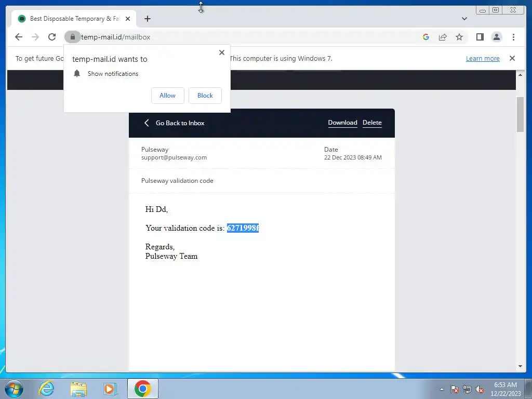Viewport: 532px width, 399px height.
Task: Click the Chrome taskbar button
Action: [x=143, y=389]
